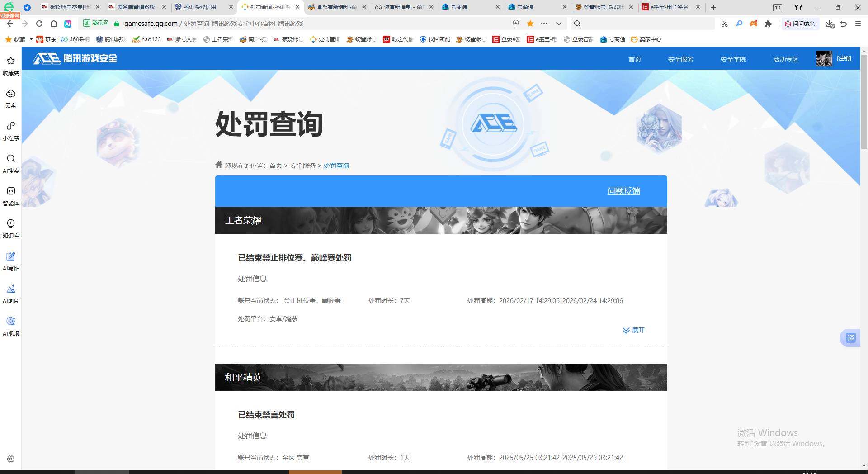Open the 收藏 favorites dropdown arrow
Viewport: 868px width, 474px height.
coord(30,39)
